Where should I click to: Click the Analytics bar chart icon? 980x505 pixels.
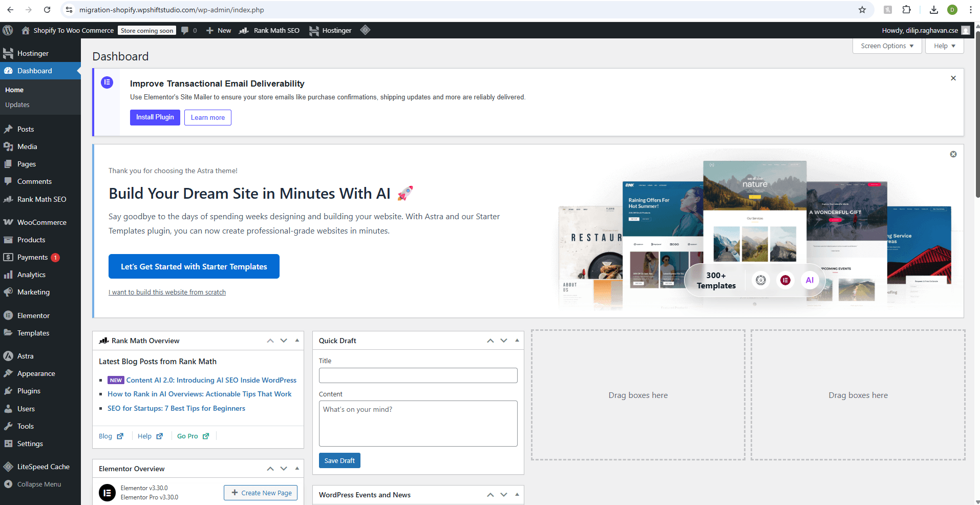(x=8, y=275)
